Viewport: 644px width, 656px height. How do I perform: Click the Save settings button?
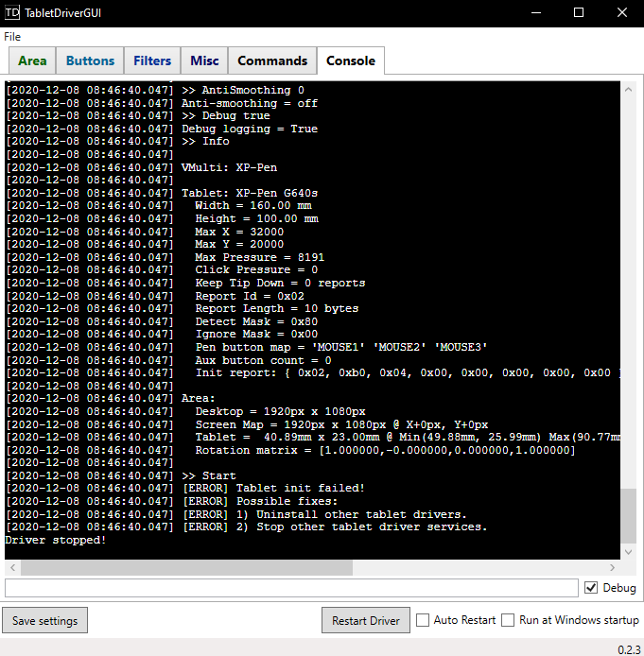(x=44, y=620)
